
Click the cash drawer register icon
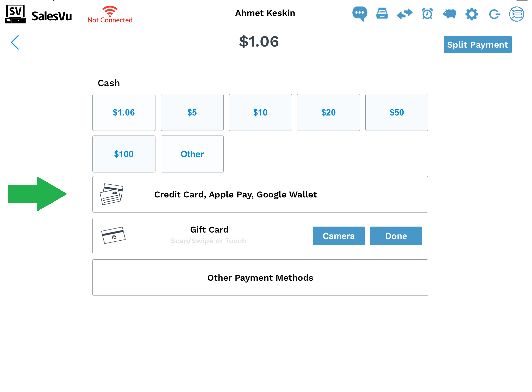click(x=382, y=14)
